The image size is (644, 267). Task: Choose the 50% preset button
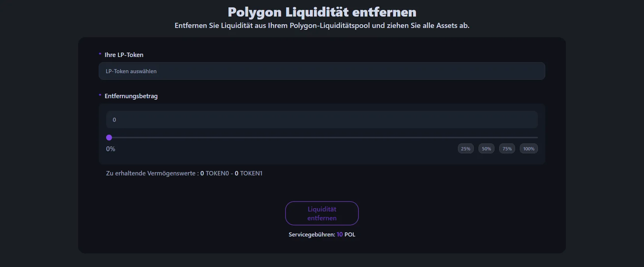(x=486, y=149)
